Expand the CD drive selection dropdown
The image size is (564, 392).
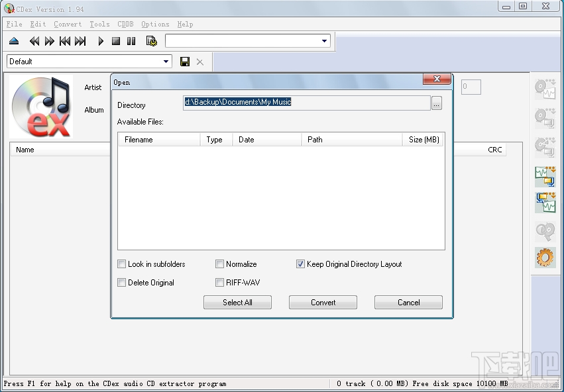pos(324,41)
